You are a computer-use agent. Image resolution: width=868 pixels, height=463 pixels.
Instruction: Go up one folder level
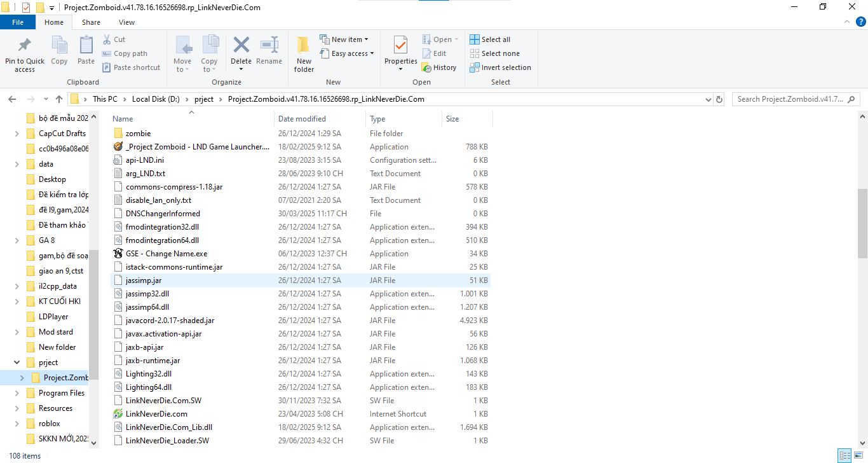coord(58,99)
